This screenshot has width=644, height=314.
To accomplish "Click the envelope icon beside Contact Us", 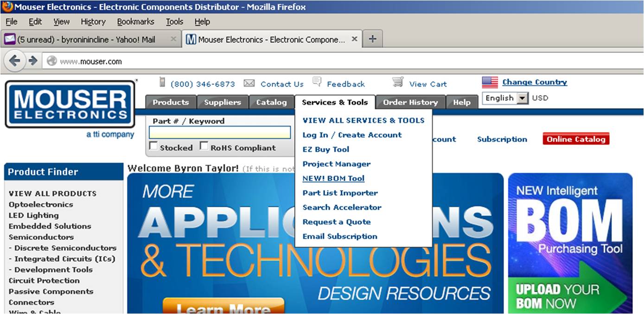I will pos(249,83).
